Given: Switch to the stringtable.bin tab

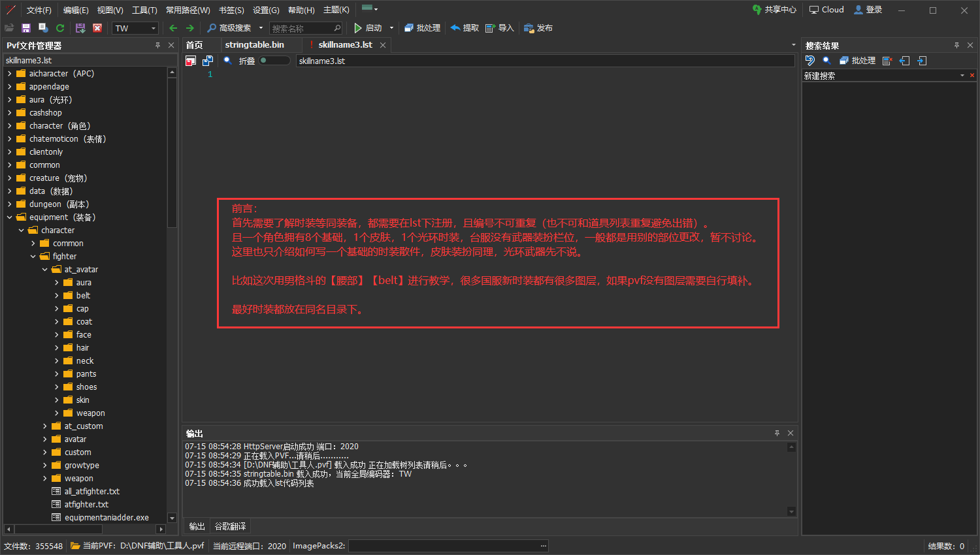Looking at the screenshot, I should click(x=254, y=45).
